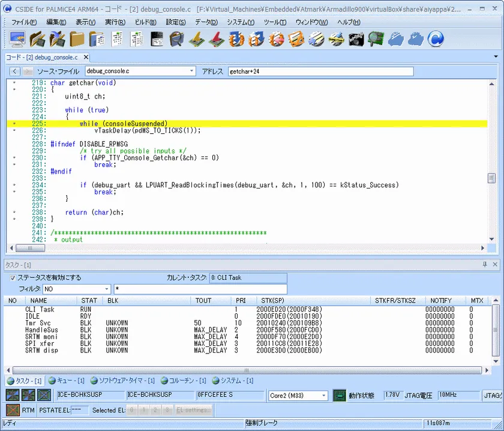
Task: Click the camera snapshot toolbar icon
Action: click(x=356, y=39)
